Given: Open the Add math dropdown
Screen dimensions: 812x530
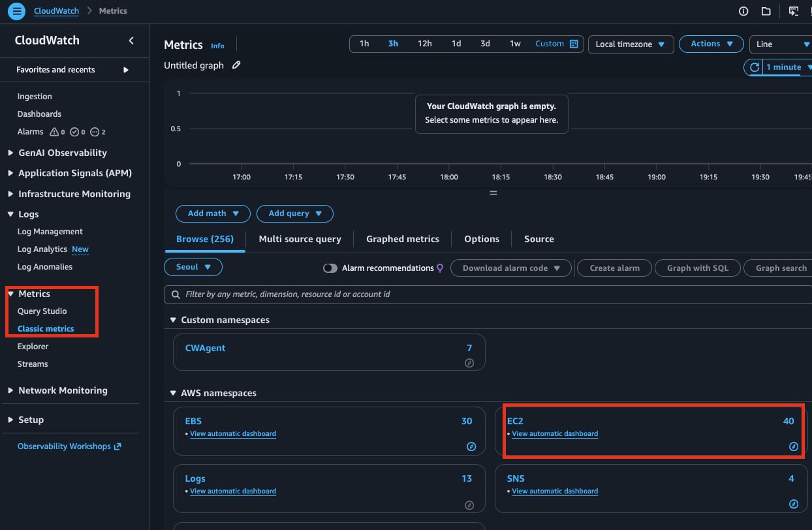Looking at the screenshot, I should click(x=213, y=213).
